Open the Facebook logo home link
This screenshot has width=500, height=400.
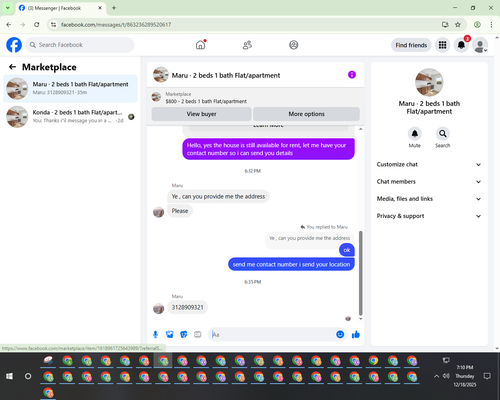(x=14, y=45)
